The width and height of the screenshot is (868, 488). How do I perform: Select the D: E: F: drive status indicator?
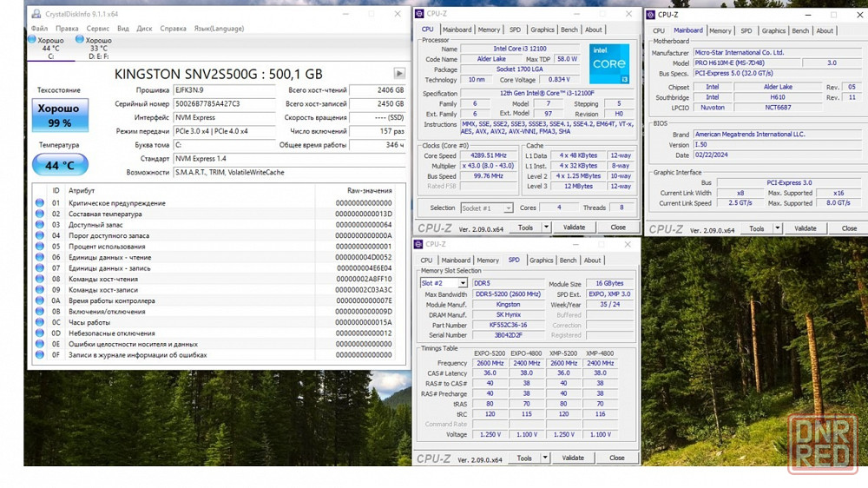[x=94, y=48]
